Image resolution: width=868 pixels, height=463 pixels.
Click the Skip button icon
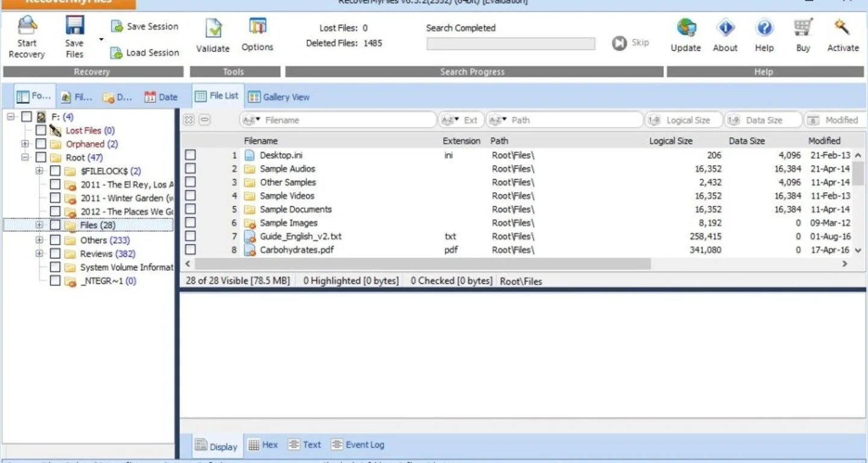click(x=619, y=43)
